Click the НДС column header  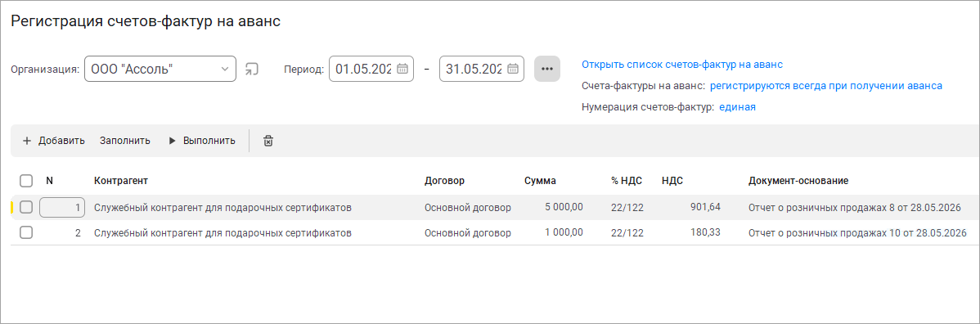[672, 182]
